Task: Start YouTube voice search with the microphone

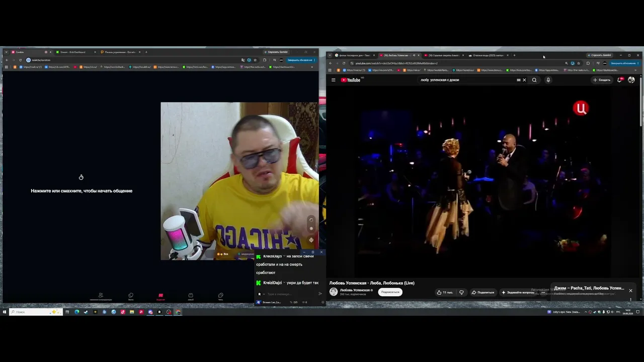Action: [x=548, y=80]
